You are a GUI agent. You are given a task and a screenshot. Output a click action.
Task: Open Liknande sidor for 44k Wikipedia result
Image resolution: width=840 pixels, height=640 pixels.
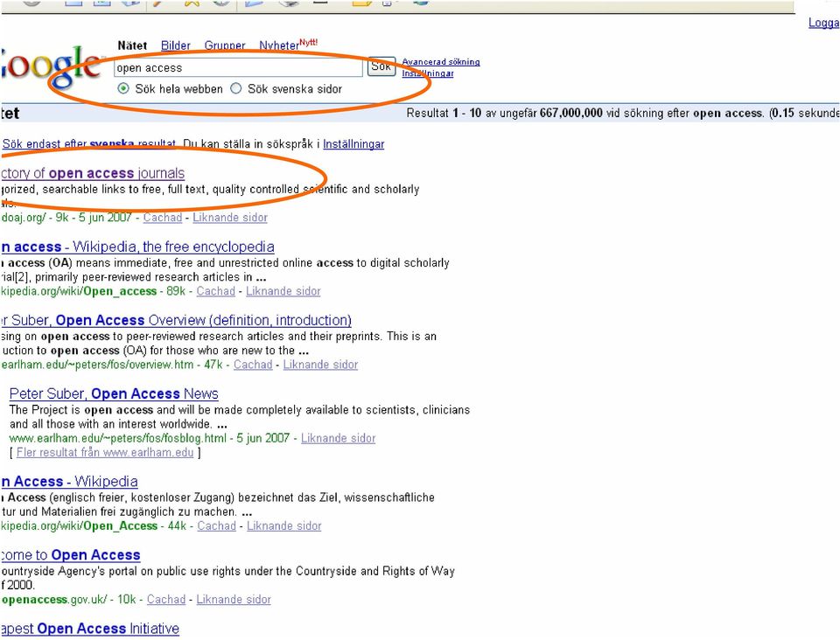coord(283,526)
